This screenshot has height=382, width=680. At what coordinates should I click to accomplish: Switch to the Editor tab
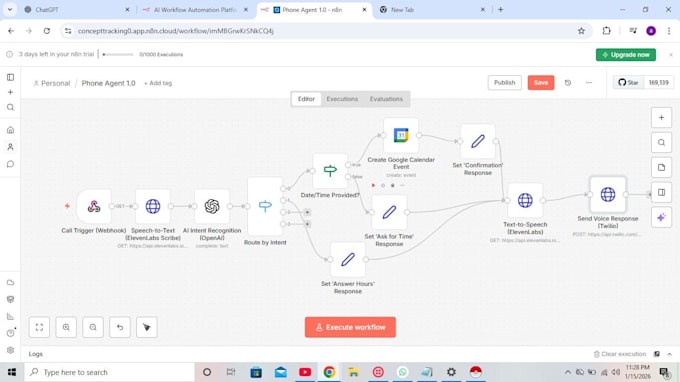(x=306, y=99)
